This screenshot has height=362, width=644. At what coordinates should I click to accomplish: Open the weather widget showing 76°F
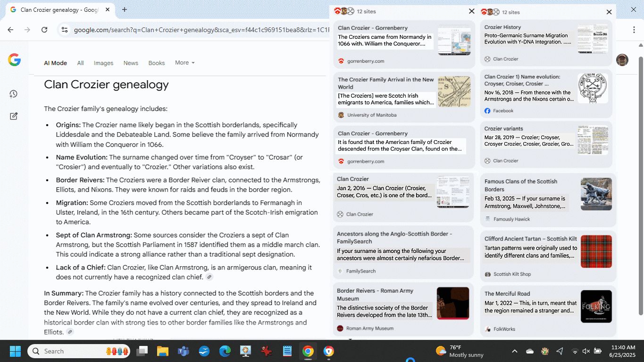tap(460, 351)
